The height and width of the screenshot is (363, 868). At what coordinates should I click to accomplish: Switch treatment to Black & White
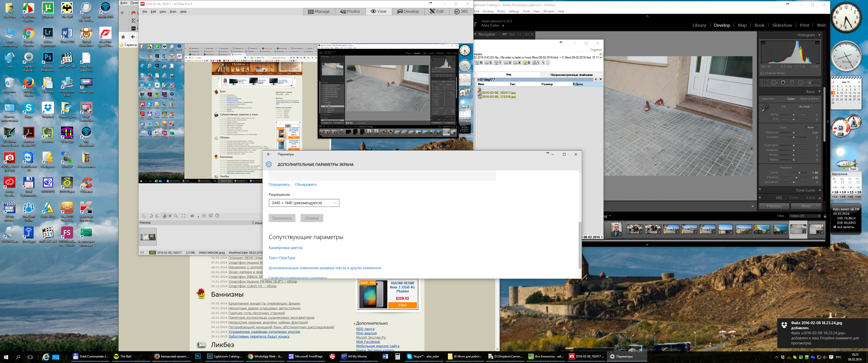[809, 99]
